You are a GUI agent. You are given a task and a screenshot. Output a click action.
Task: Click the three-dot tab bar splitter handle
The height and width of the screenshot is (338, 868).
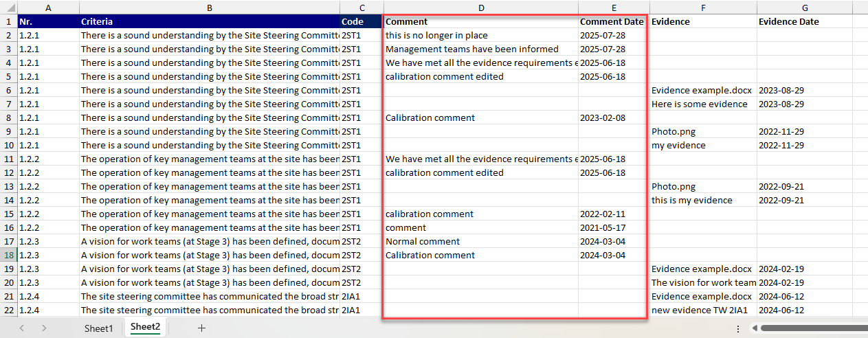[x=737, y=328]
